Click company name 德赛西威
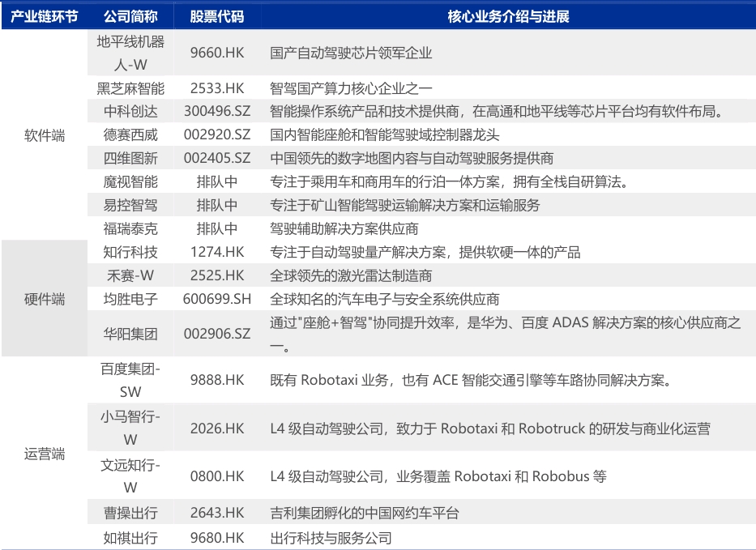The width and height of the screenshot is (756, 550). 130,134
